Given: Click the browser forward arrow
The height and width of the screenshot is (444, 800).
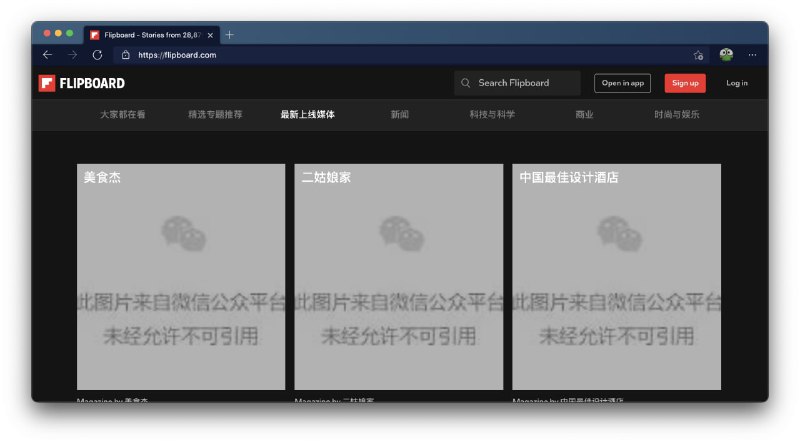Looking at the screenshot, I should coord(72,55).
